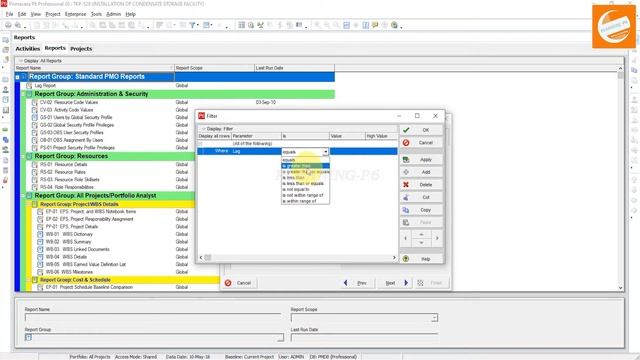
Task: Open the Help menu
Action: [131, 14]
